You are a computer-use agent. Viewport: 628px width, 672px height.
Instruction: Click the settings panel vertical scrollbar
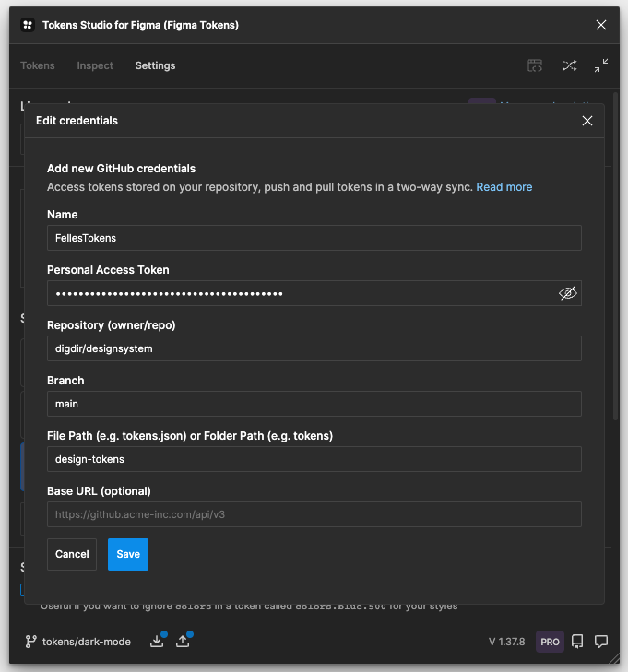point(616,256)
